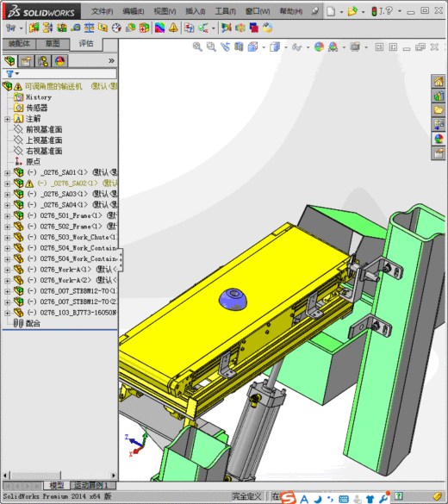
Task: Click the blue dome part on the conveyor
Action: [233, 299]
